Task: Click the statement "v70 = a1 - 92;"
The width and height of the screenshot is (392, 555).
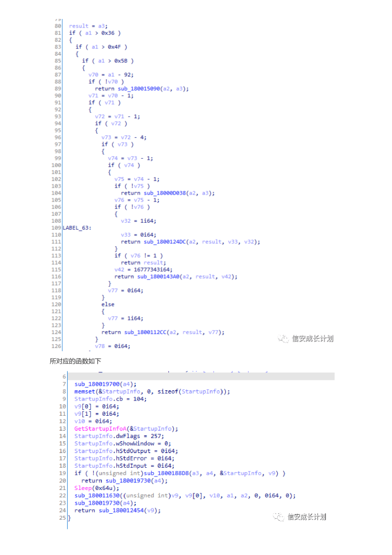Action: (111, 75)
